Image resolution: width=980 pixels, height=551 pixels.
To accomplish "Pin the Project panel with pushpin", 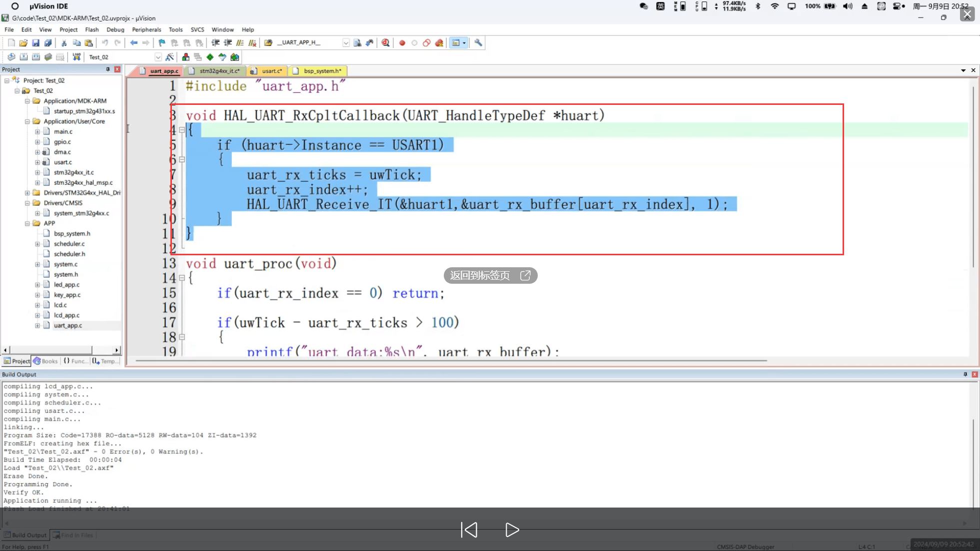I will (x=108, y=69).
